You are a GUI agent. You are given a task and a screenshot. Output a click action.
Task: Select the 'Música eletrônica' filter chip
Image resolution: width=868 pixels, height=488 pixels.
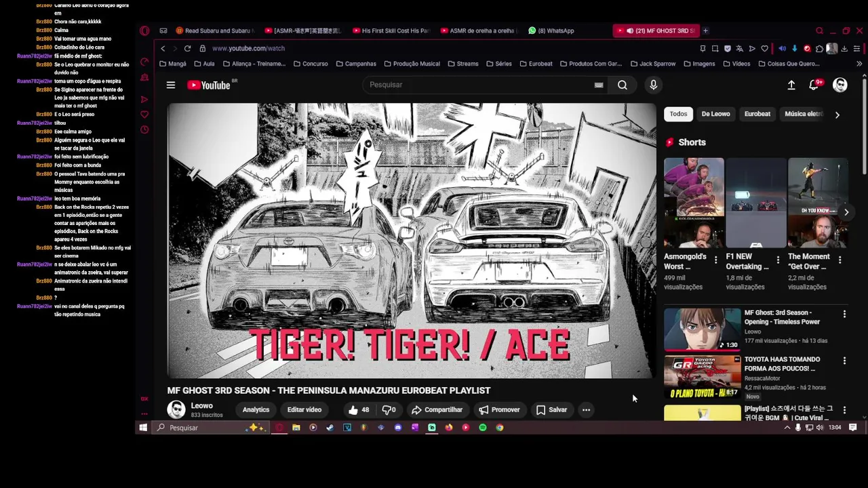pyautogui.click(x=804, y=114)
